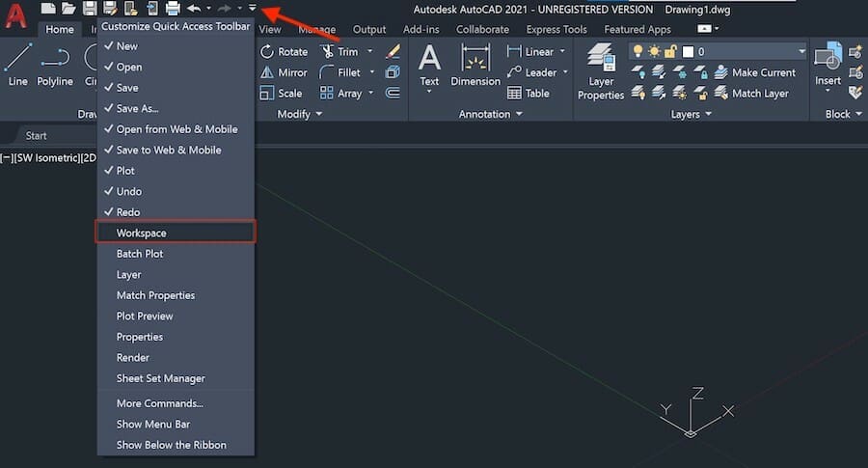This screenshot has width=868, height=468.
Task: Uncheck Redo in the customize toolbar menu
Action: 176,212
